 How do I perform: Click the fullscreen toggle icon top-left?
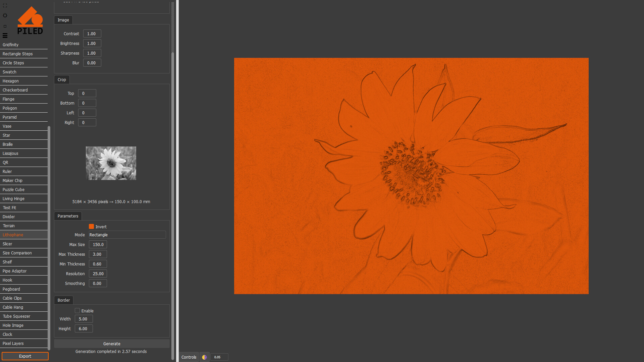tap(5, 5)
